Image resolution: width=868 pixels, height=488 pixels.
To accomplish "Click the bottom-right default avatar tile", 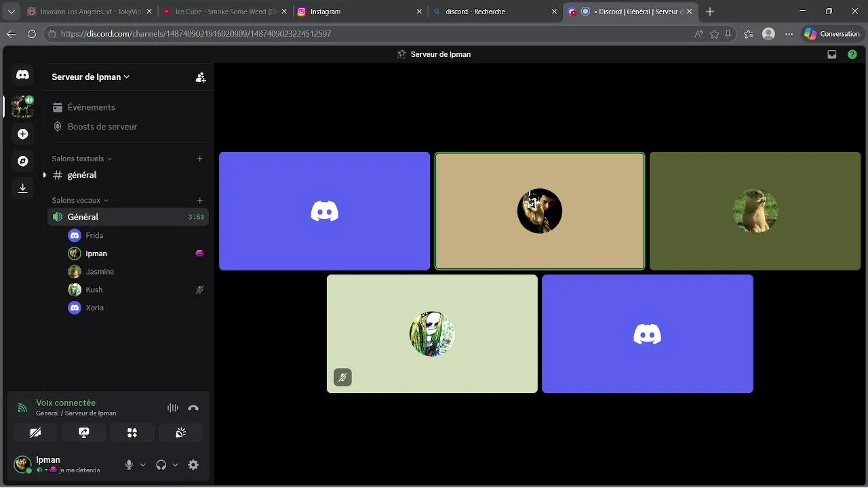I will point(648,333).
